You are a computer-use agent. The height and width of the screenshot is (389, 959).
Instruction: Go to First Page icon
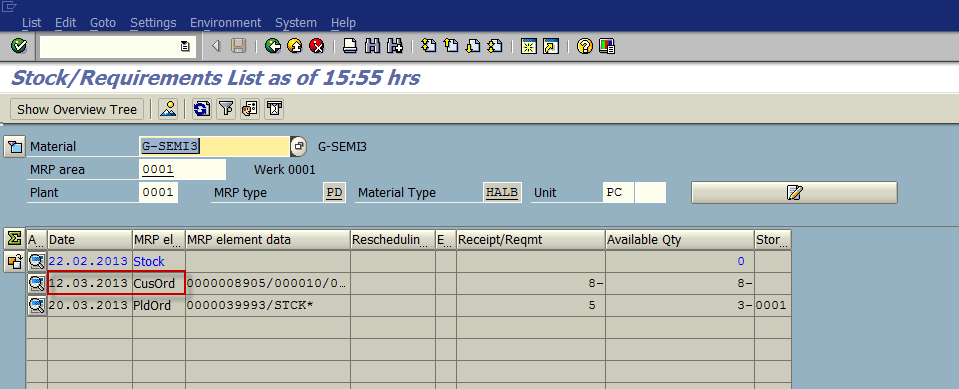point(429,46)
